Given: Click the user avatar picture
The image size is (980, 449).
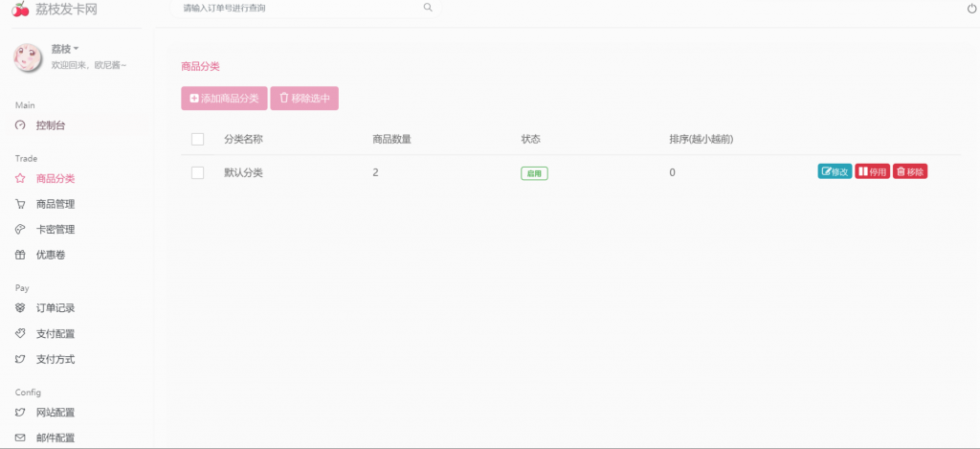Looking at the screenshot, I should [28, 57].
